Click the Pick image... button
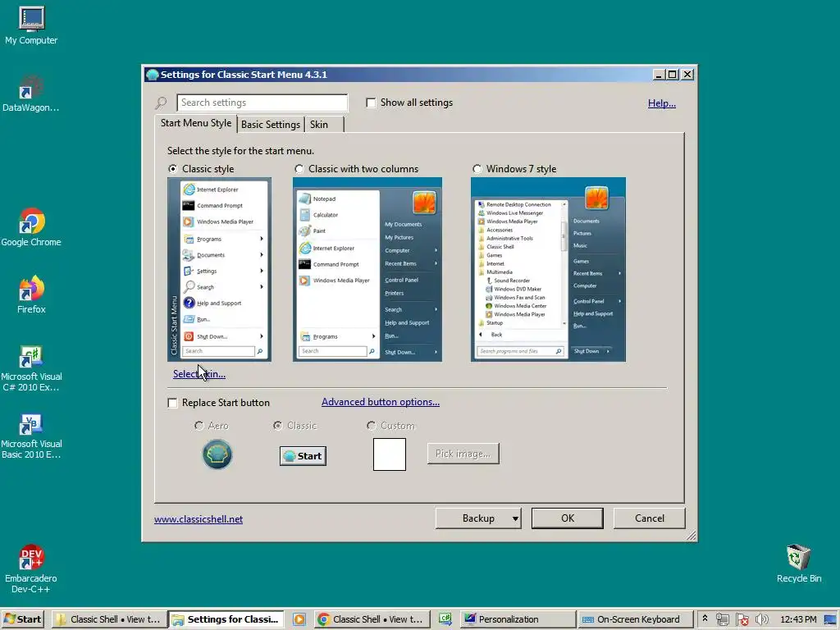The image size is (840, 630). 463,454
